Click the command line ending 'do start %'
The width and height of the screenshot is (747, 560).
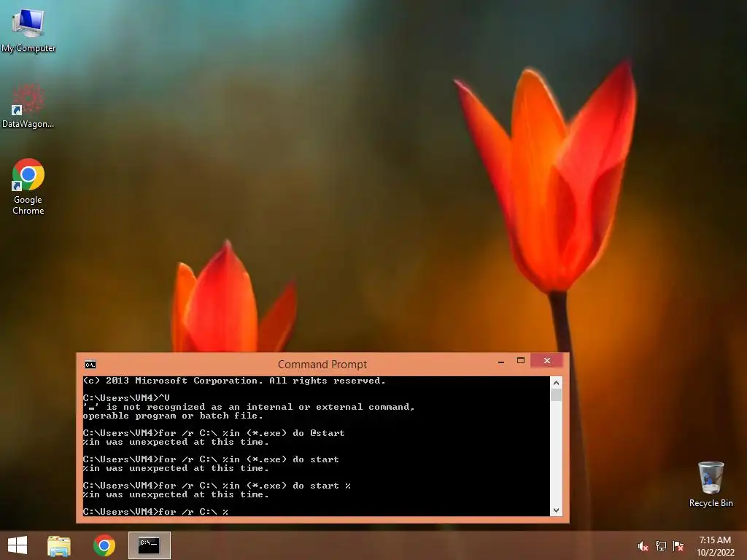217,486
